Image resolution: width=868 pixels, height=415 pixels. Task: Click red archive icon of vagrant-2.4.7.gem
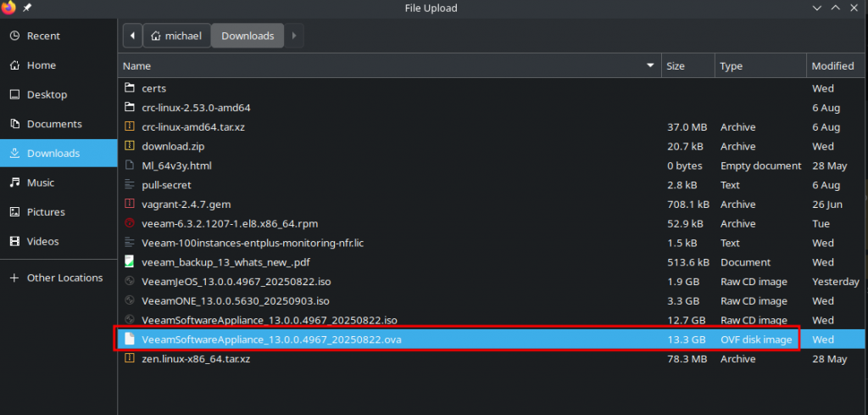[x=130, y=205]
